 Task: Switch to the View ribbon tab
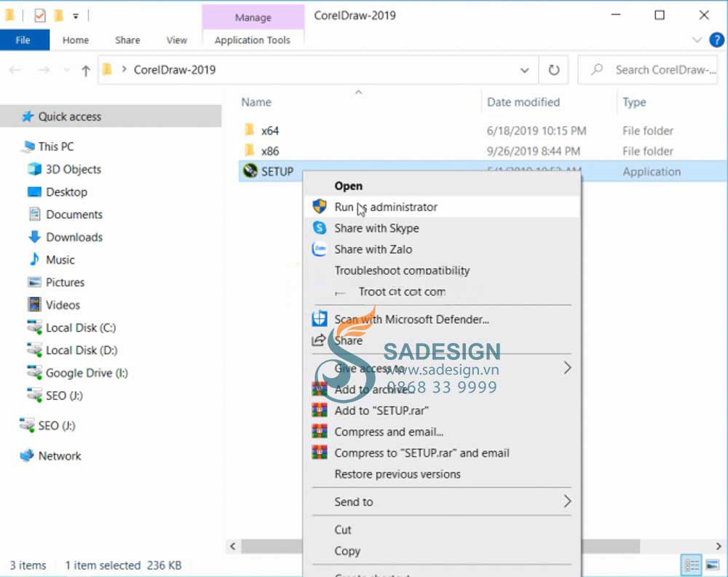point(176,40)
